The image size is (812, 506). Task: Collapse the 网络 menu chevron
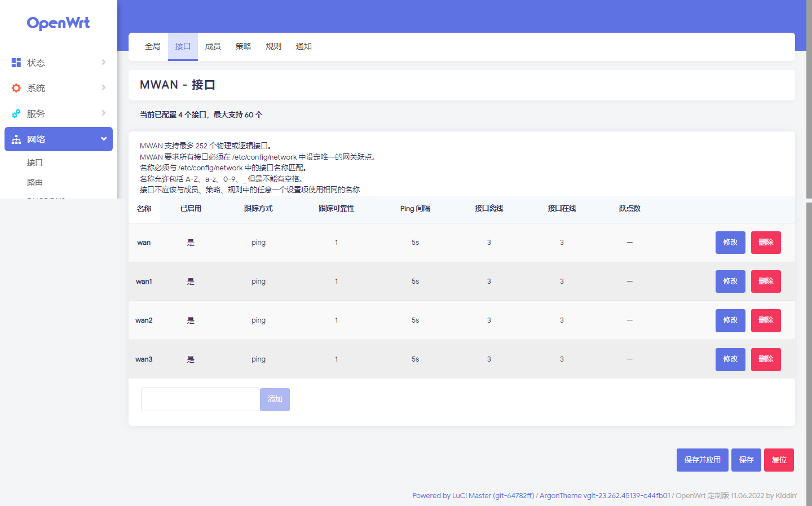(x=104, y=139)
